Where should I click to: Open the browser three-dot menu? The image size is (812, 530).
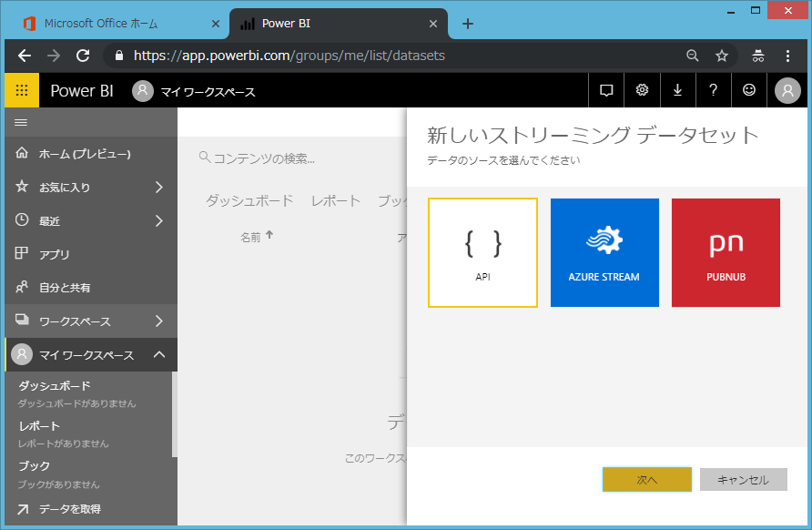[787, 56]
